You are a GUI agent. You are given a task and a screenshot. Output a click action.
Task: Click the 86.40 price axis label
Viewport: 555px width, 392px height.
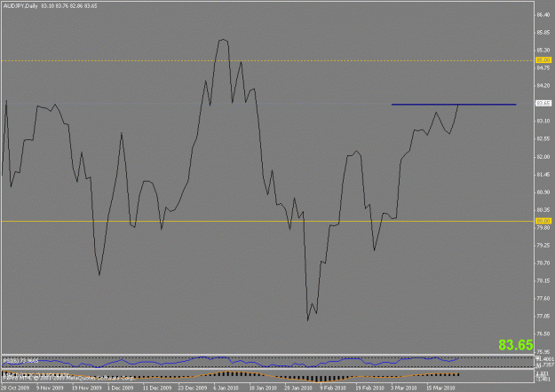coord(543,14)
